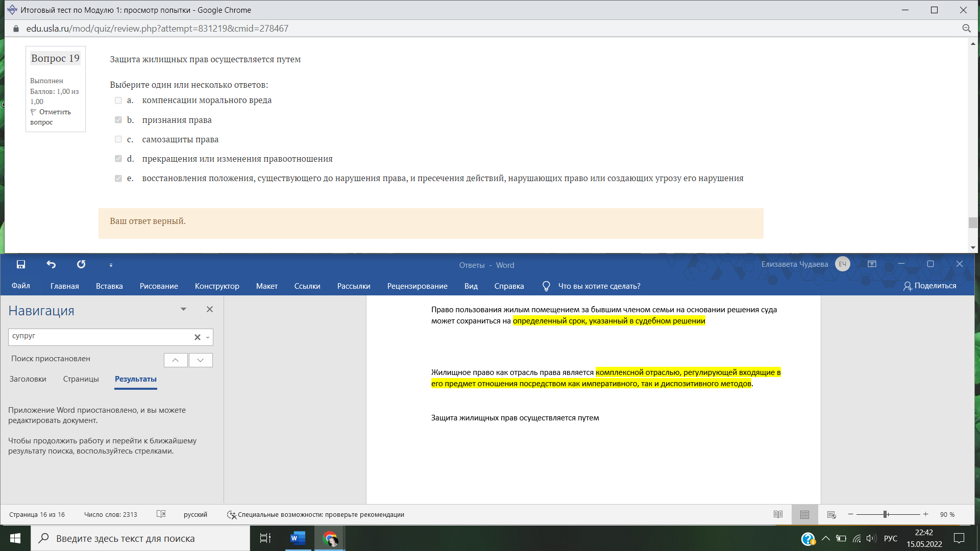Undo the last action in Word

pyautogui.click(x=51, y=264)
